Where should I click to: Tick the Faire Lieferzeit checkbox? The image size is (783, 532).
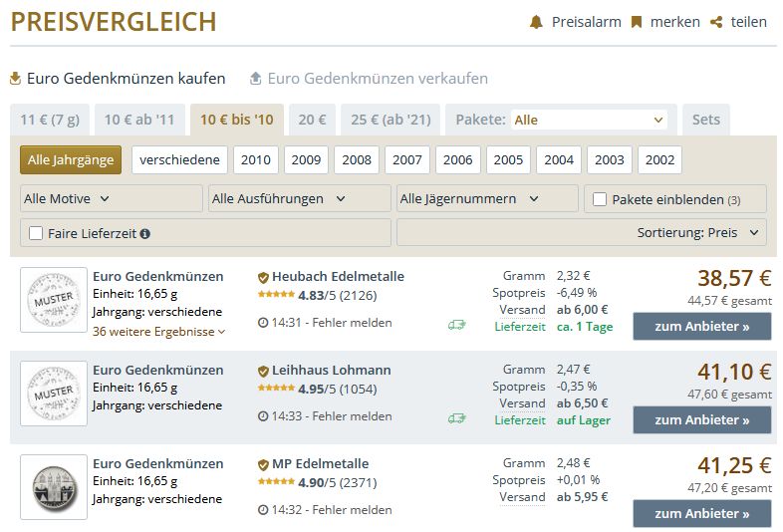(36, 233)
